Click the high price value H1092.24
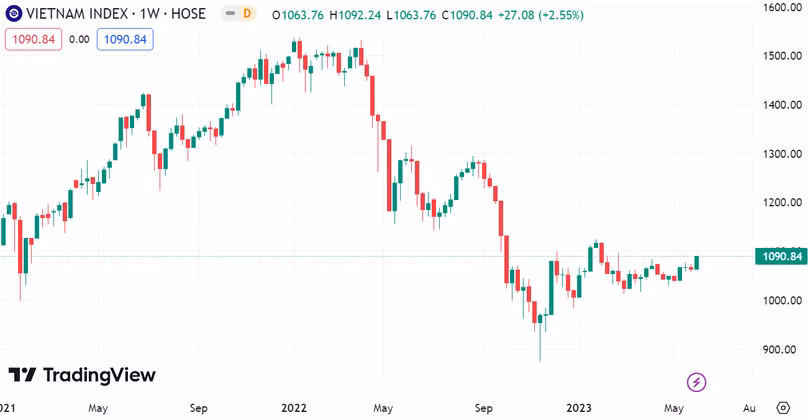This screenshot has height=420, width=810. [x=367, y=15]
